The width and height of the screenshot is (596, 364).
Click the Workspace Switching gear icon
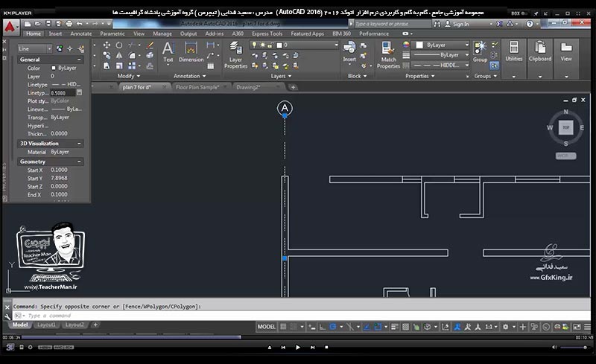(x=505, y=327)
